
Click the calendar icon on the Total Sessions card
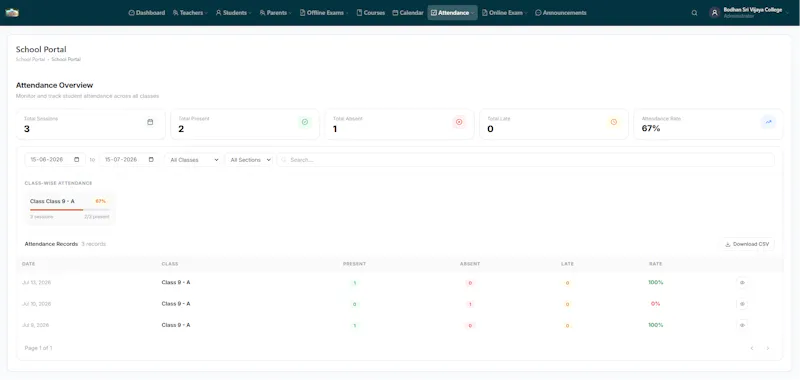click(x=150, y=122)
